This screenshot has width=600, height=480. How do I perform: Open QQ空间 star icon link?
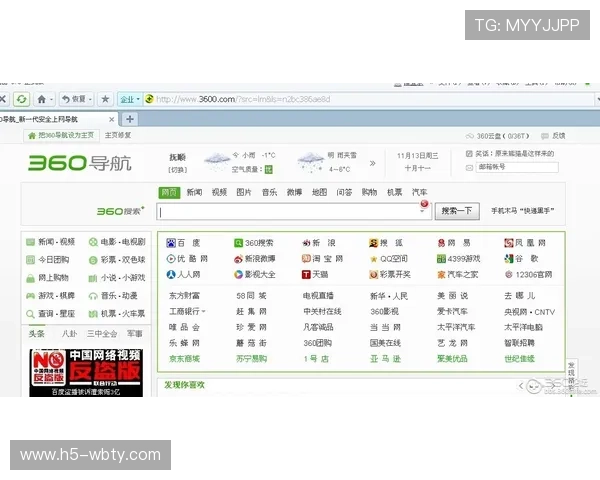coord(374,260)
